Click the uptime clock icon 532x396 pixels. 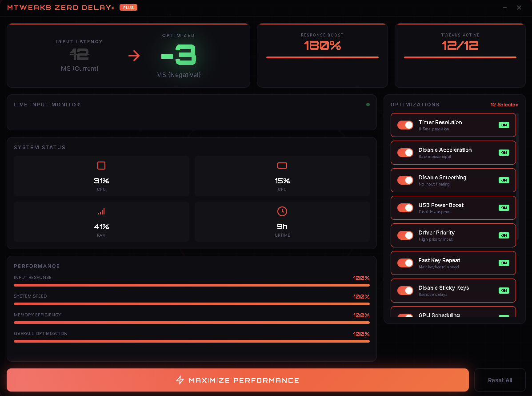coord(282,211)
